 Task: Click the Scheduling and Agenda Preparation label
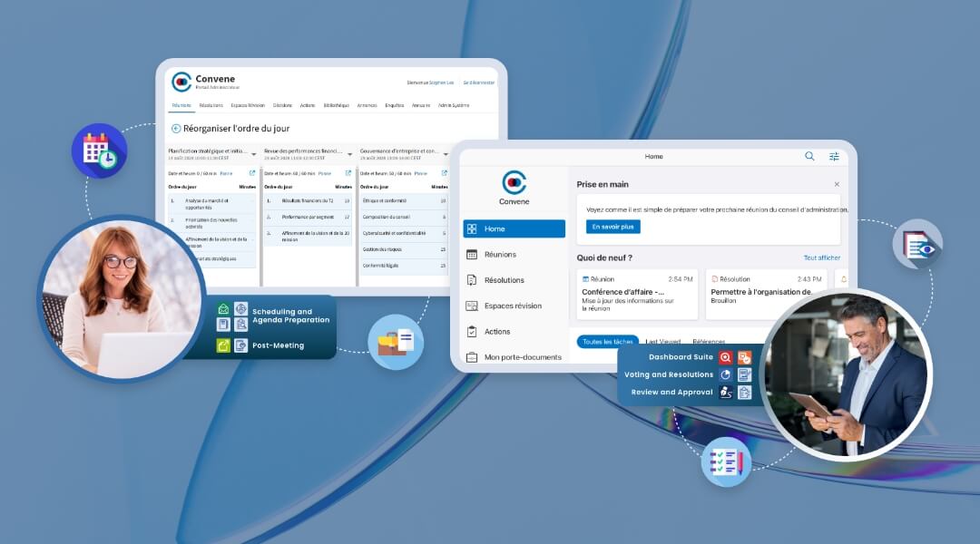coord(290,316)
